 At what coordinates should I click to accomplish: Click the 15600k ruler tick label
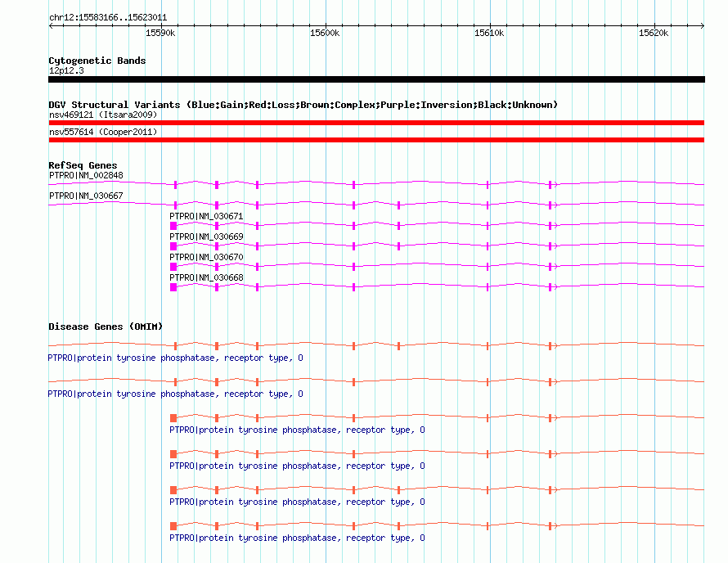(325, 33)
